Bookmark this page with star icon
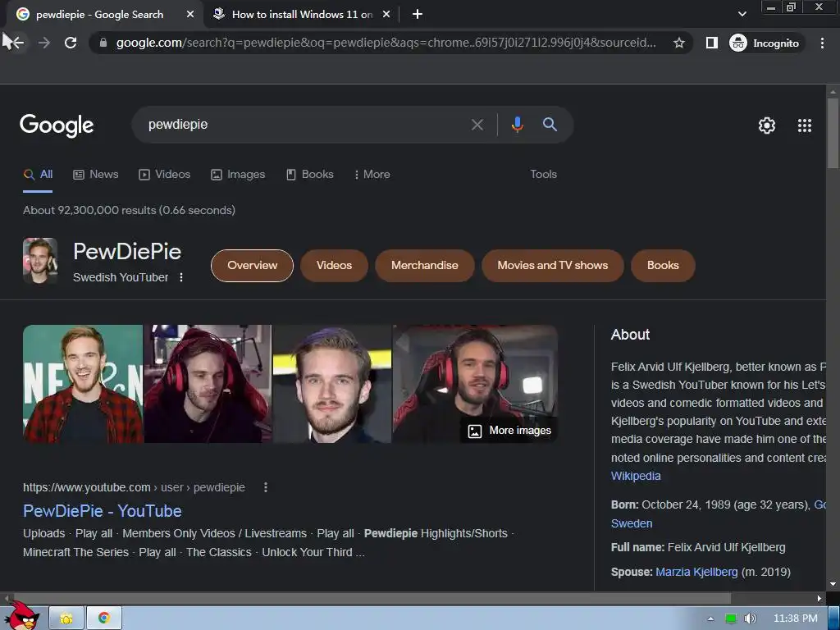Image resolution: width=840 pixels, height=630 pixels. (679, 43)
